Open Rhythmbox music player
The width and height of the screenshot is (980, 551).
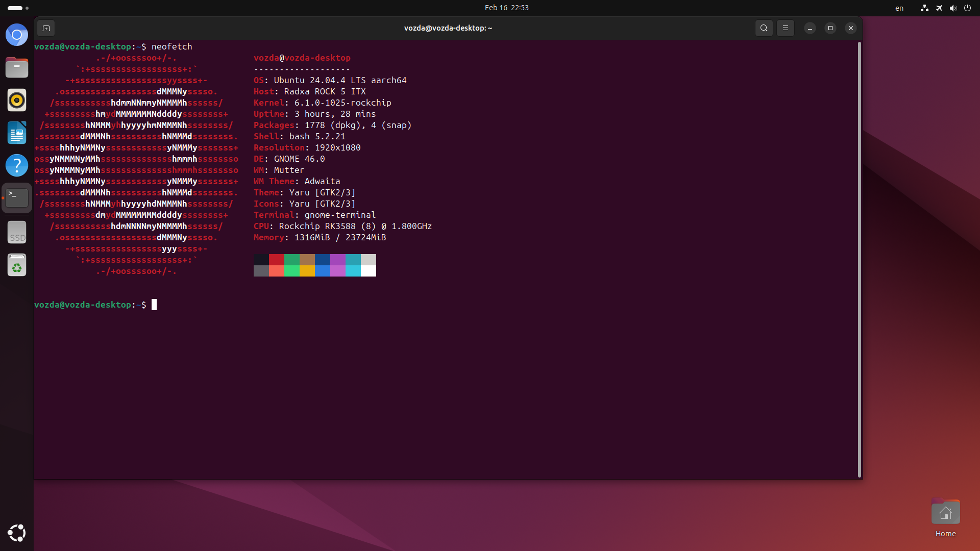tap(17, 100)
